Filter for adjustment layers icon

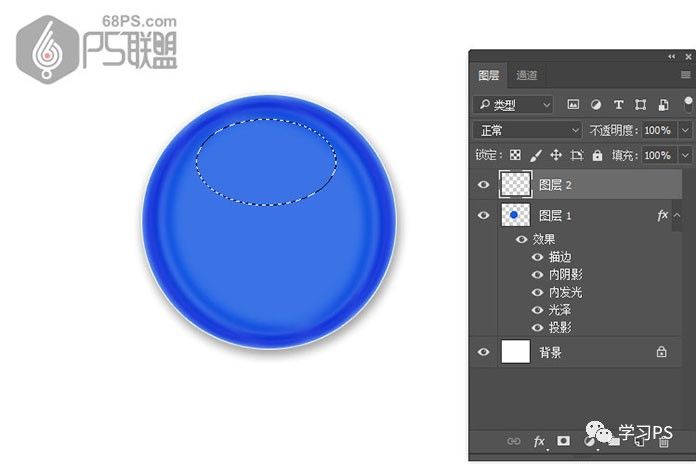596,104
